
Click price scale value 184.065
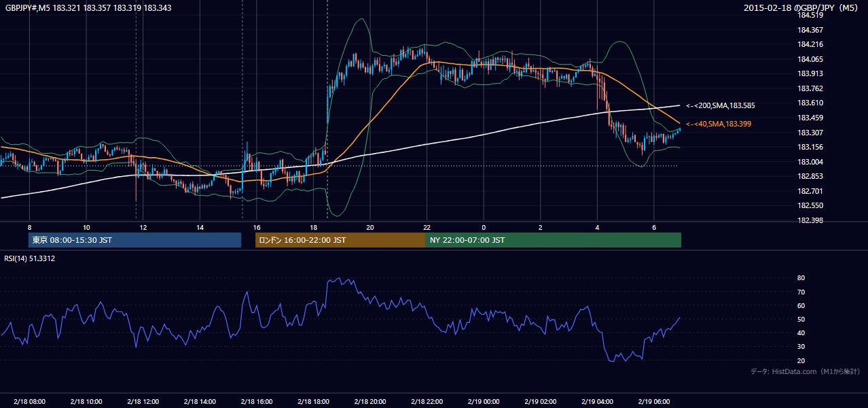(810, 59)
